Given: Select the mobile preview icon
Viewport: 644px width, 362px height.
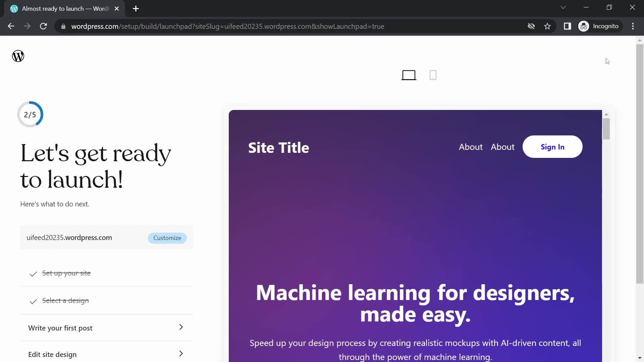Looking at the screenshot, I should [x=433, y=75].
